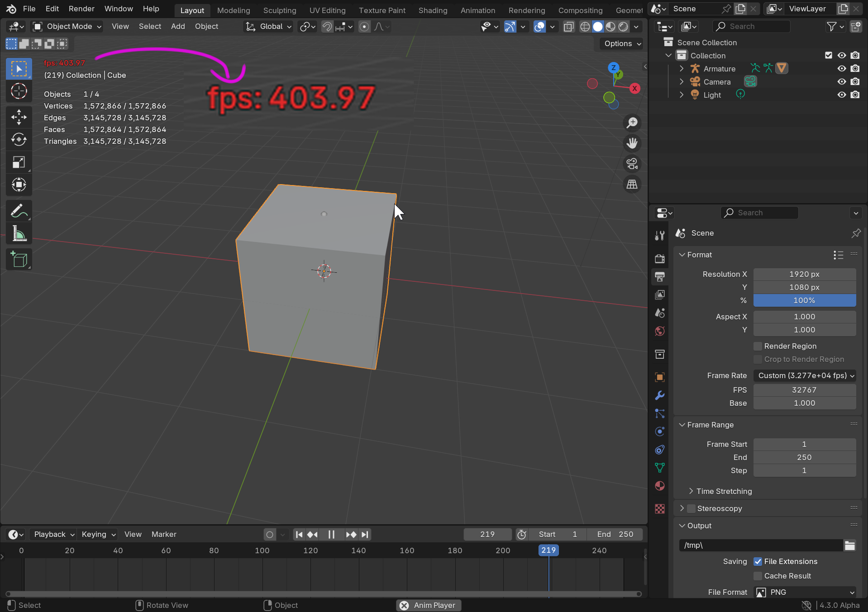Switch to the Sculpting workspace tab
Viewport: 868px width, 612px height.
280,10
